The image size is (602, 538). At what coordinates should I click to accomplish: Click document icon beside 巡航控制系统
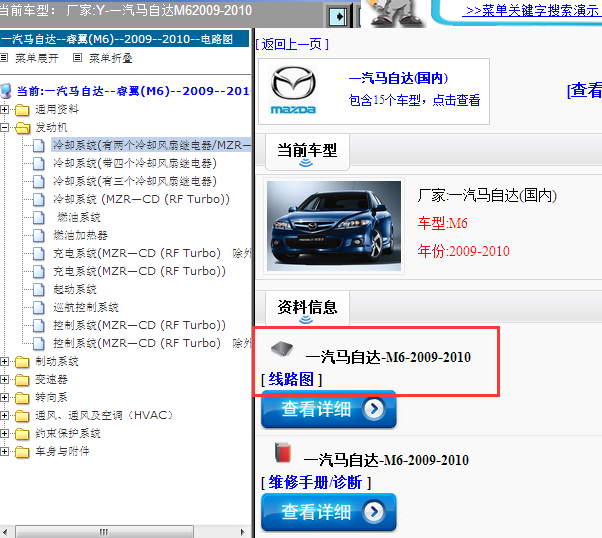(x=39, y=308)
